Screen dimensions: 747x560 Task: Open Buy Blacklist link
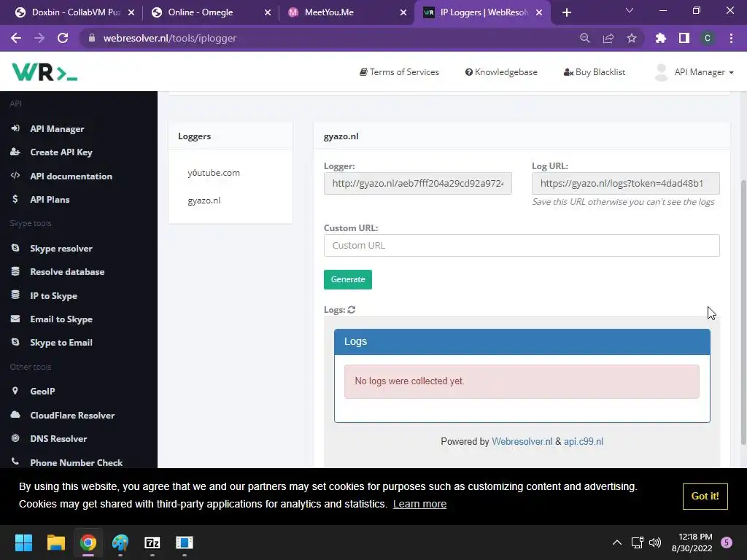(x=595, y=72)
